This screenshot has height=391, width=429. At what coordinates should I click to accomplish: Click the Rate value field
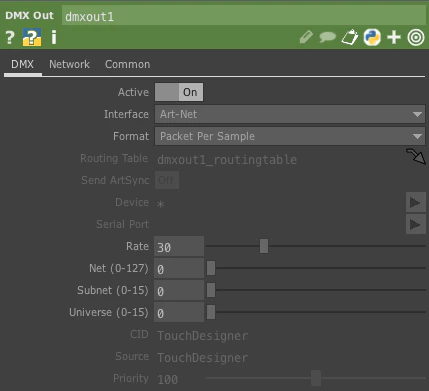coord(179,246)
